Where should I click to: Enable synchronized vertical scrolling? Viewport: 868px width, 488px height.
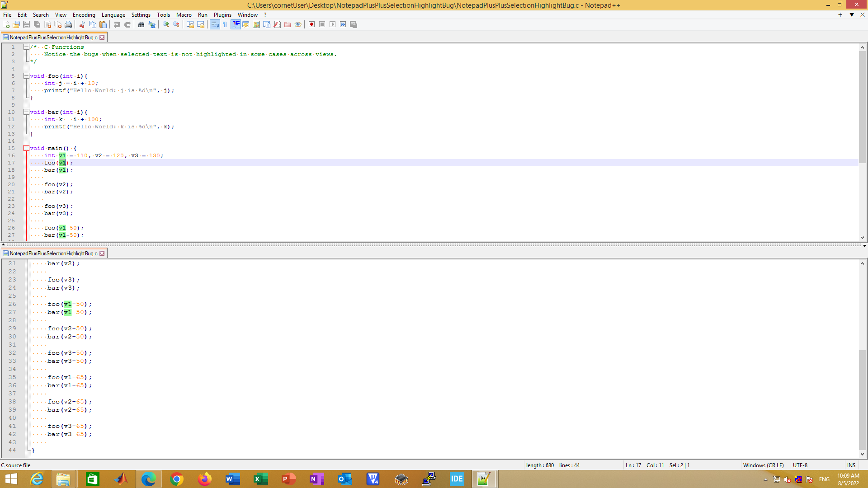pyautogui.click(x=190, y=24)
